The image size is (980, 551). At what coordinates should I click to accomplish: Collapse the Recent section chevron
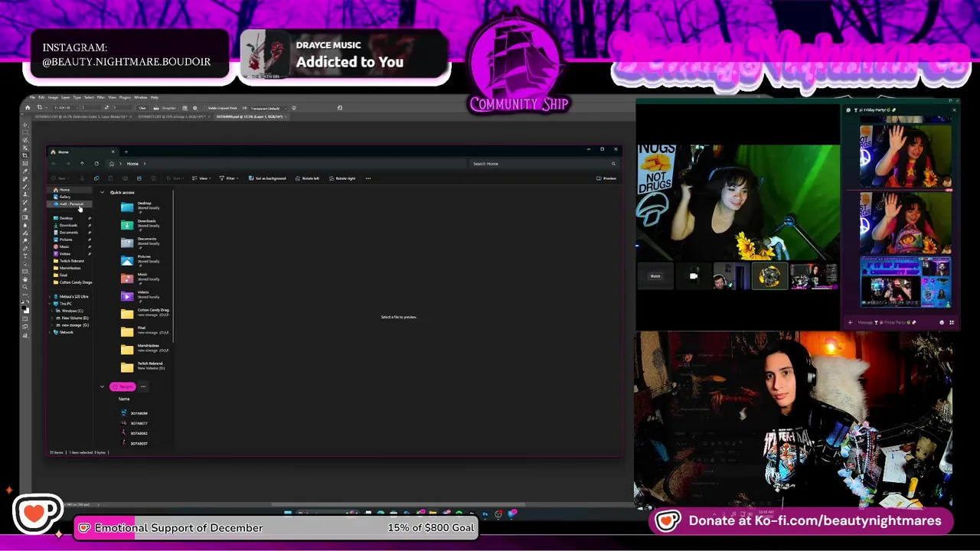(102, 386)
